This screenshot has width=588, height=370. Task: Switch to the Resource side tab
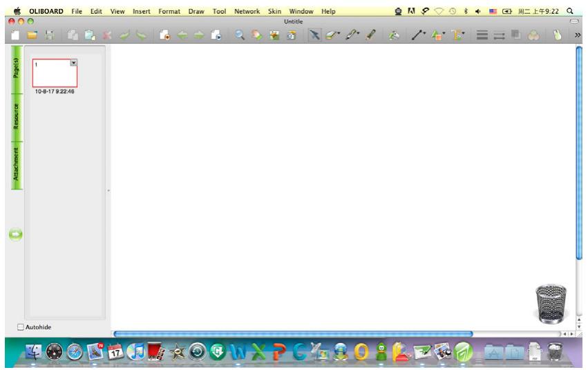click(x=17, y=117)
